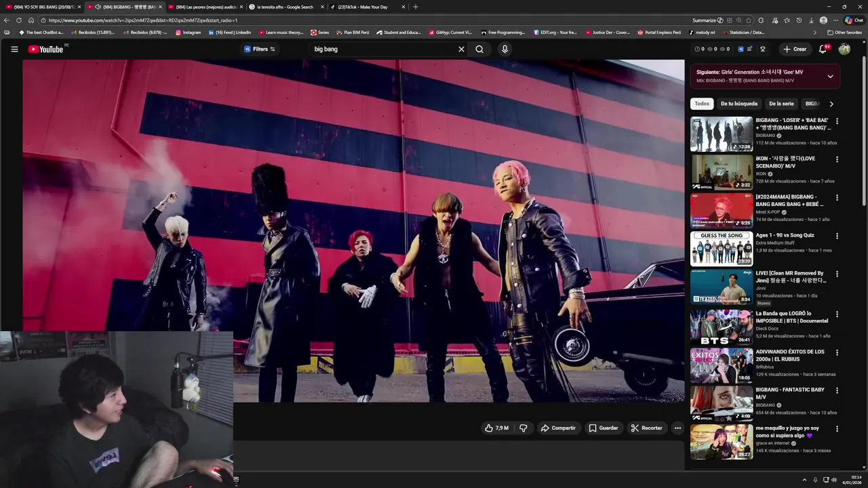Select the De tu búsqueda chip
This screenshot has width=868, height=488.
pyautogui.click(x=739, y=104)
